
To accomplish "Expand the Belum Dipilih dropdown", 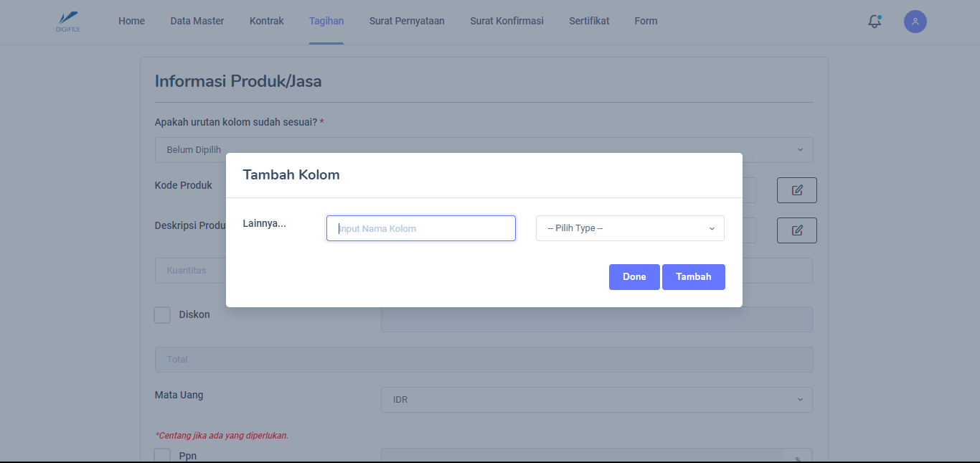I will pos(484,150).
